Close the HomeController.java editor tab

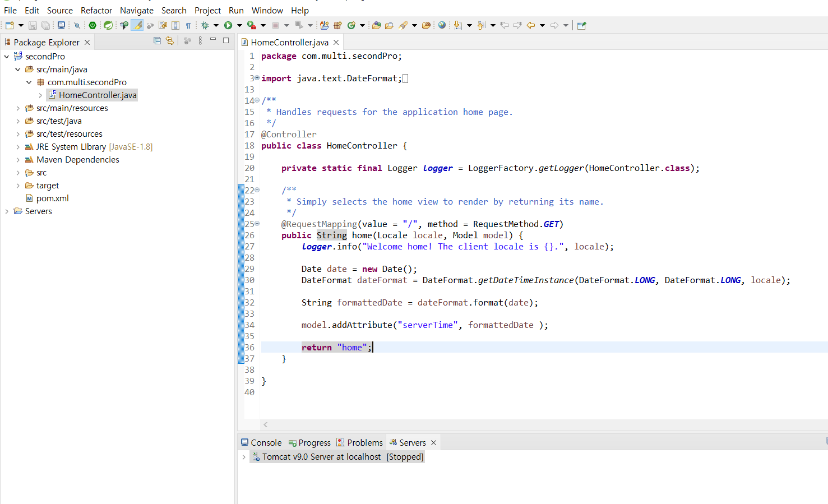[x=336, y=42]
